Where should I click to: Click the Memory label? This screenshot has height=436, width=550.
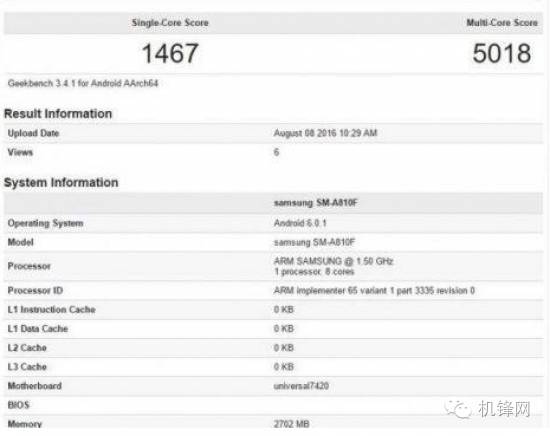point(25,424)
